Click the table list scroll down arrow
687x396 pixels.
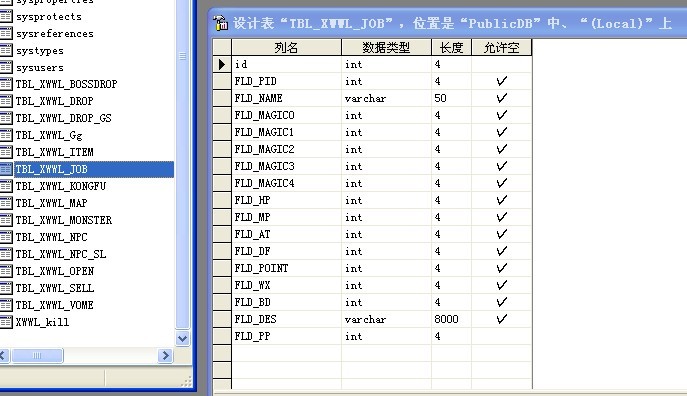[182, 338]
